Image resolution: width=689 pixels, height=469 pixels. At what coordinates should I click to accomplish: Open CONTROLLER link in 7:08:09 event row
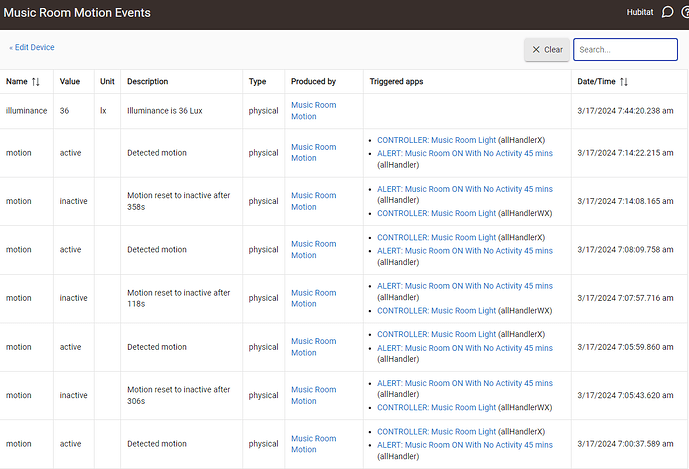(436, 237)
